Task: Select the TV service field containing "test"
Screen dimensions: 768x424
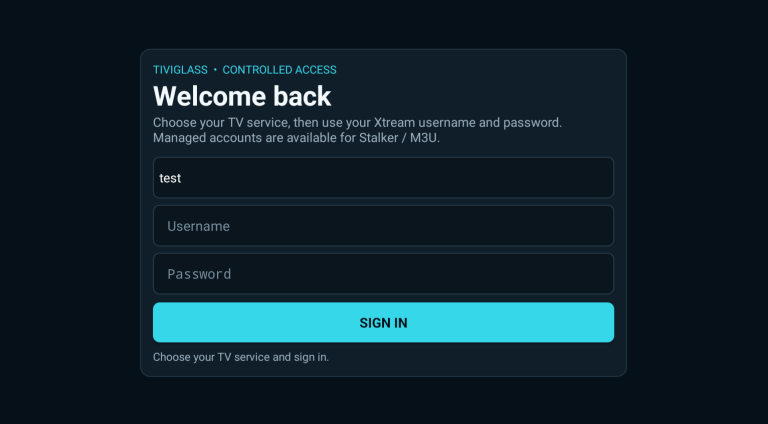Action: tap(383, 178)
